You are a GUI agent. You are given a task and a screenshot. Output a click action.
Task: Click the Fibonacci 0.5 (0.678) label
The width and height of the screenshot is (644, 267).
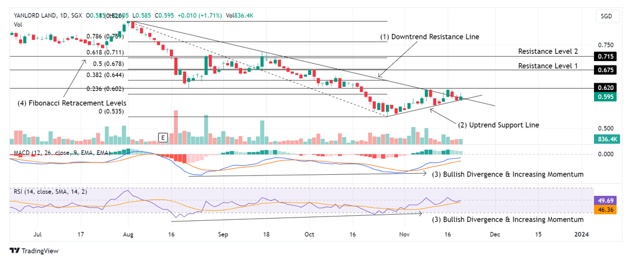108,64
